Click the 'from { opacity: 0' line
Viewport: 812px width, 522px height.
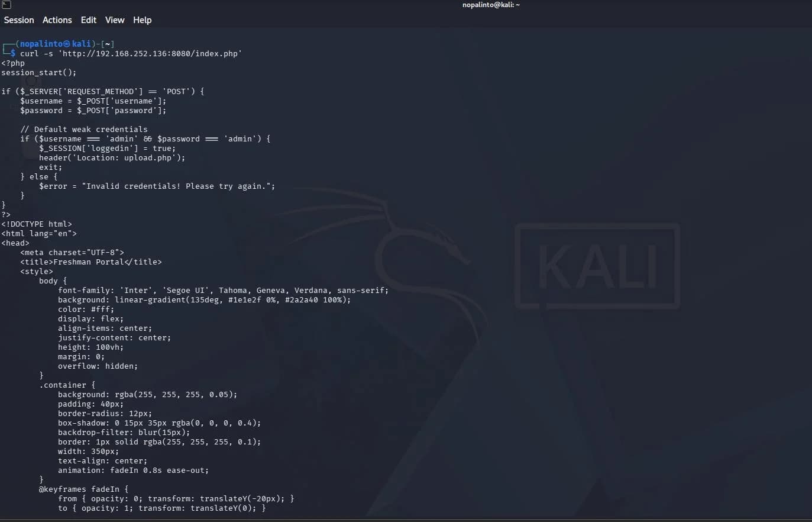[x=176, y=498]
